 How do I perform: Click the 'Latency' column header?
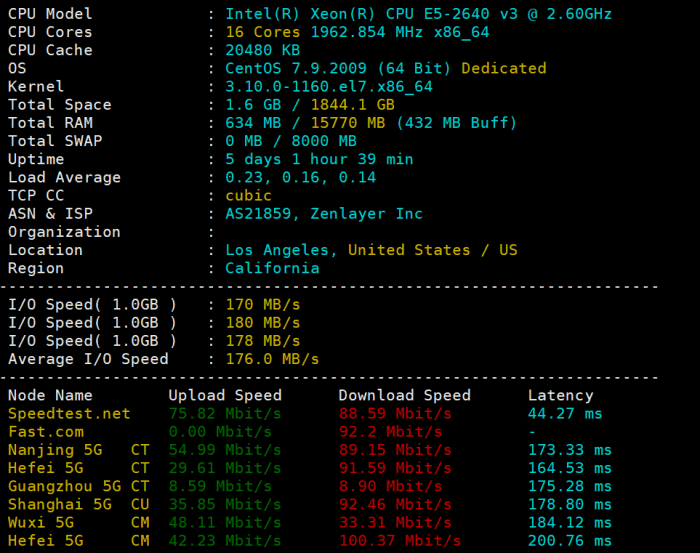560,396
